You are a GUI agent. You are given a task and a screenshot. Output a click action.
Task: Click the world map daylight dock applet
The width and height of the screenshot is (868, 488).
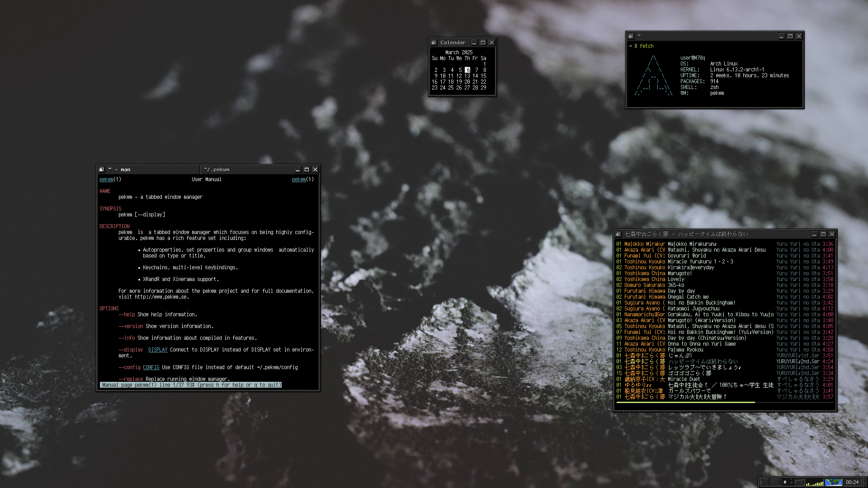[x=834, y=482]
